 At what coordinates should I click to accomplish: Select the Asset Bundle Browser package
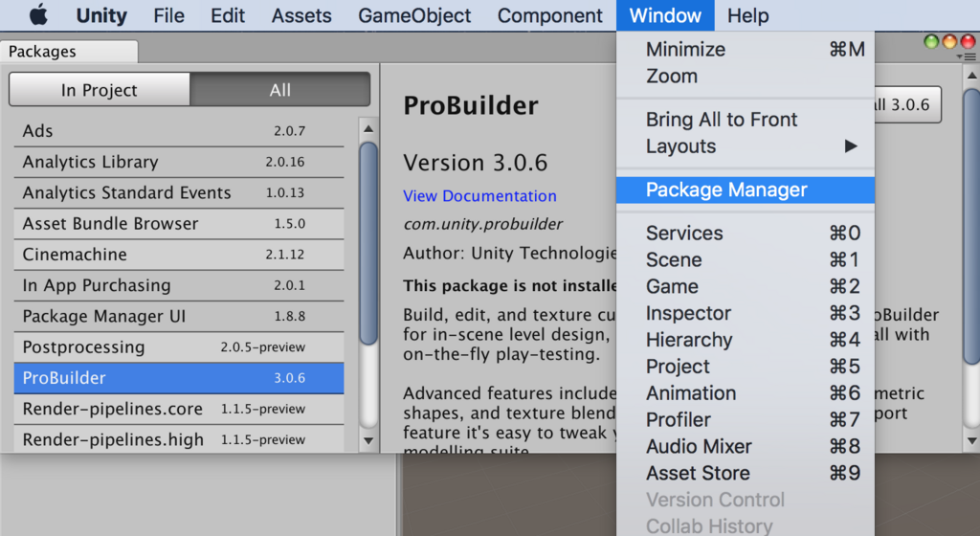pos(179,224)
